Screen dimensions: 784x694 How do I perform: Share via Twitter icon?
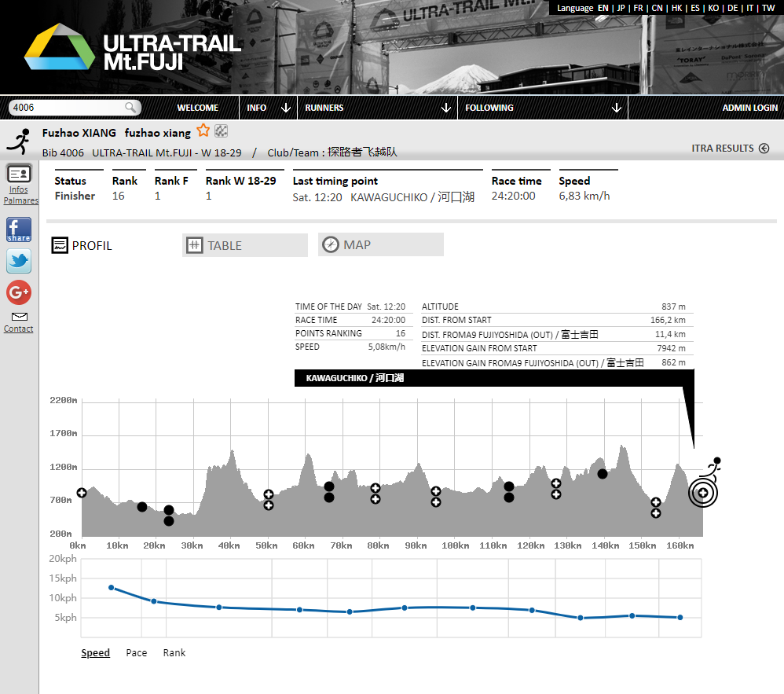click(x=19, y=261)
